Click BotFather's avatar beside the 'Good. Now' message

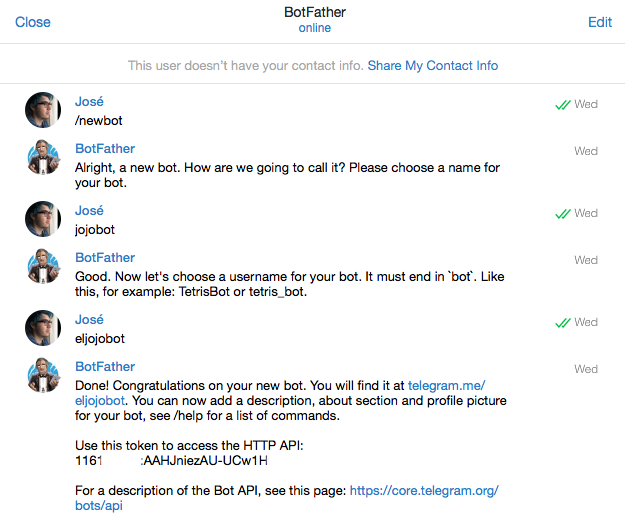(43, 267)
